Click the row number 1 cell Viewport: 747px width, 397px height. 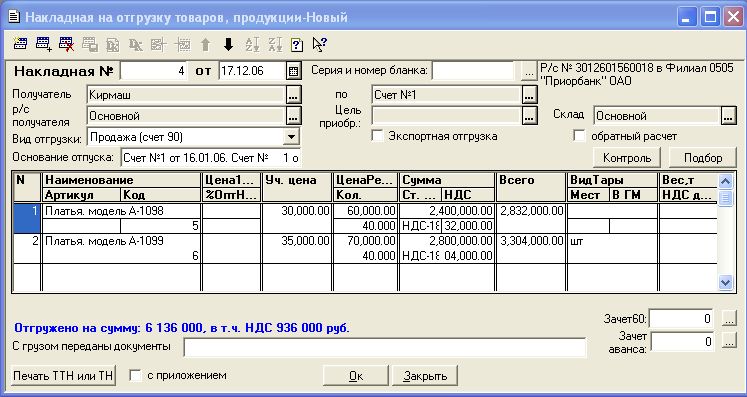coord(27,218)
